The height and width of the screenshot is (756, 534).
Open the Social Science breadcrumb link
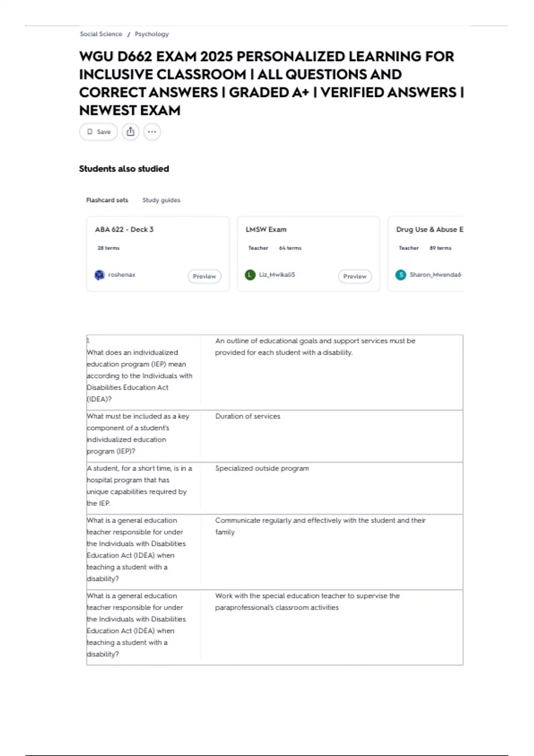101,34
